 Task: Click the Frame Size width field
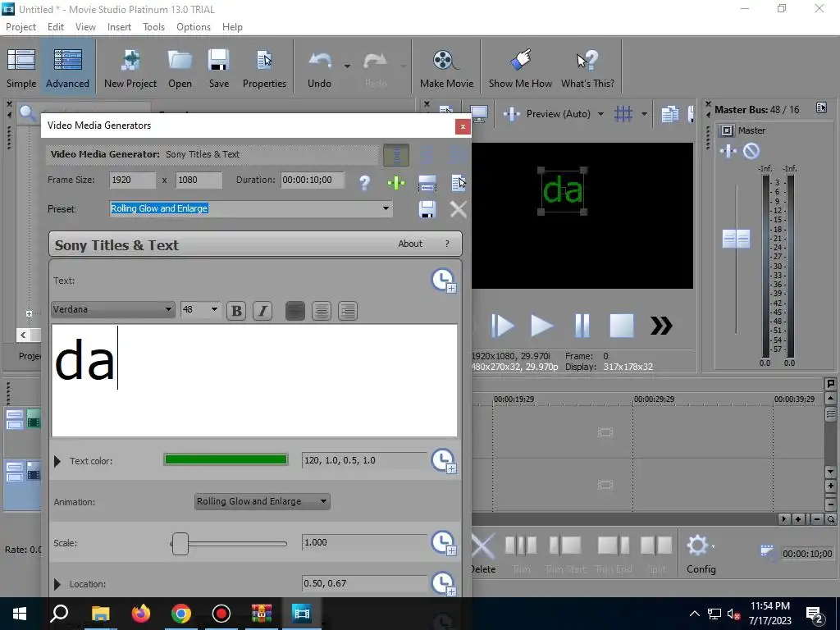pyautogui.click(x=132, y=180)
